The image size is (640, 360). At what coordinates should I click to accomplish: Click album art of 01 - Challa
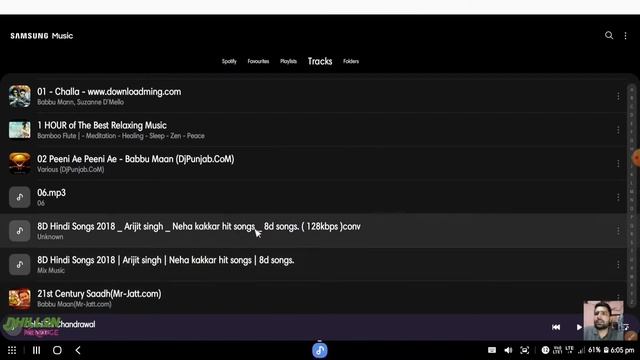(x=20, y=96)
